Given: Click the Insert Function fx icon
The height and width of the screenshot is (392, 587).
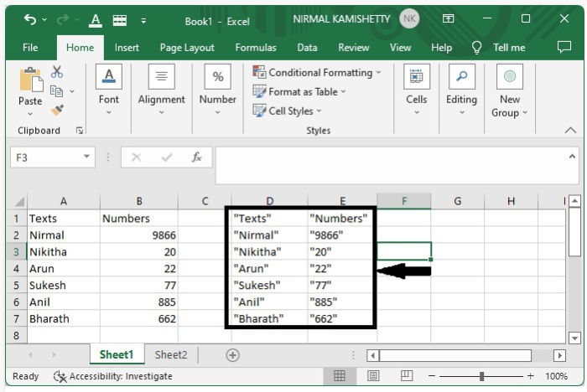Looking at the screenshot, I should (196, 157).
